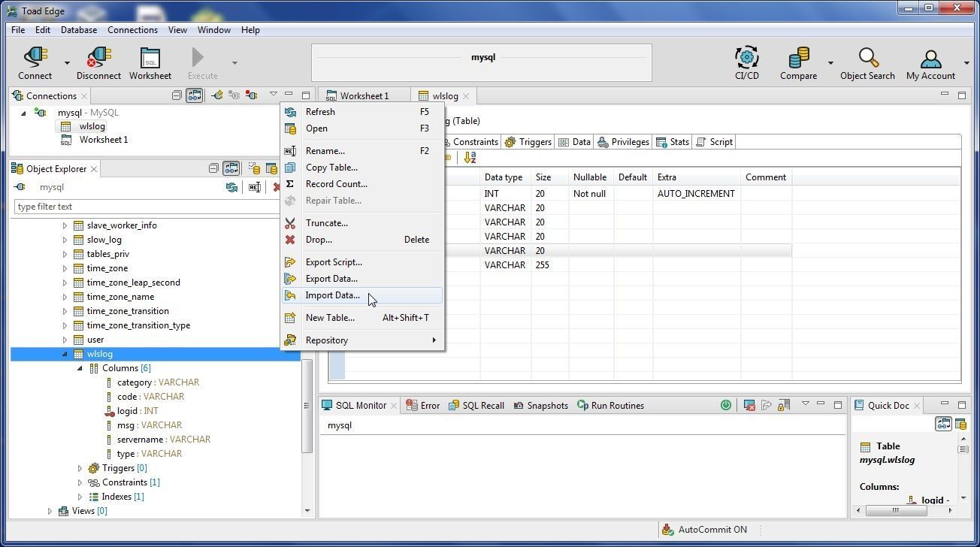Select New Table... menu entry

click(362, 318)
